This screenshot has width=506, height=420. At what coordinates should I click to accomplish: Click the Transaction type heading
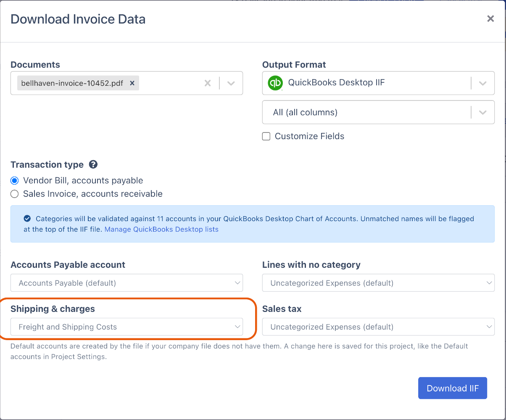tap(47, 164)
